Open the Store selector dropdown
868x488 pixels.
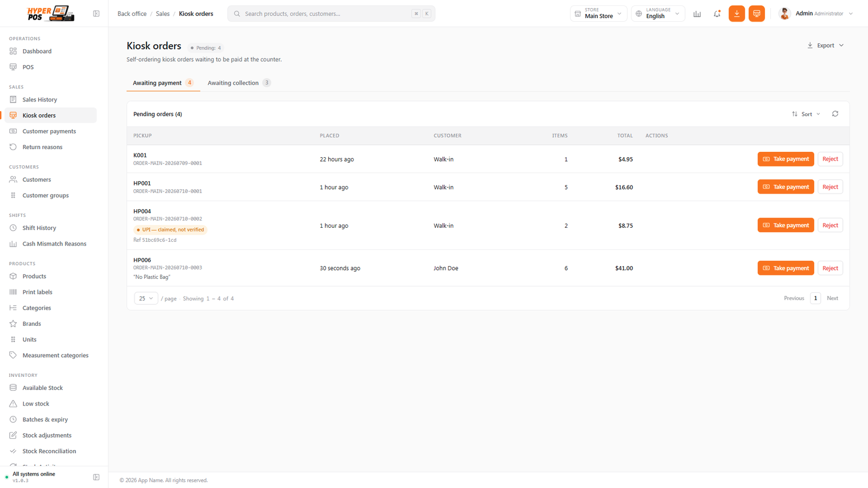click(598, 14)
